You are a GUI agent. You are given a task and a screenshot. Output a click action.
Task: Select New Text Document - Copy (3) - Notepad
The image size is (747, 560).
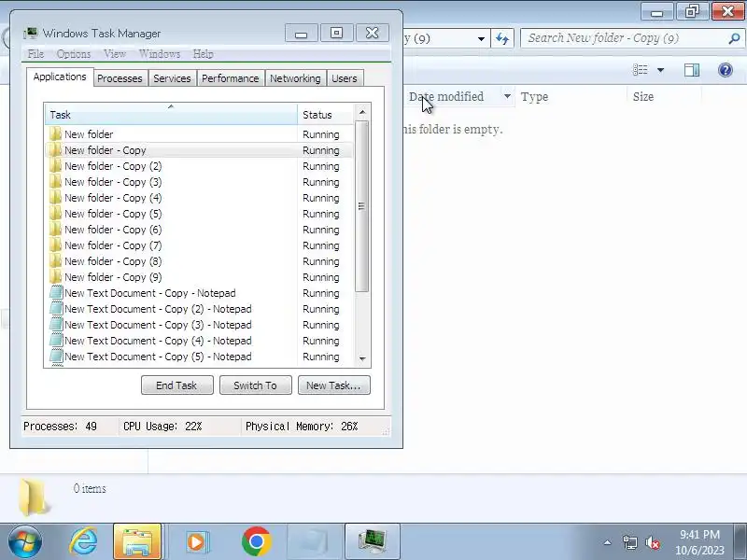pos(199,325)
